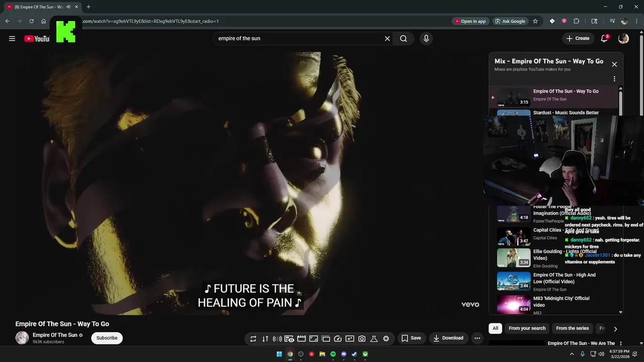Click the audio broadcast waves icon

pyautogui.click(x=277, y=339)
